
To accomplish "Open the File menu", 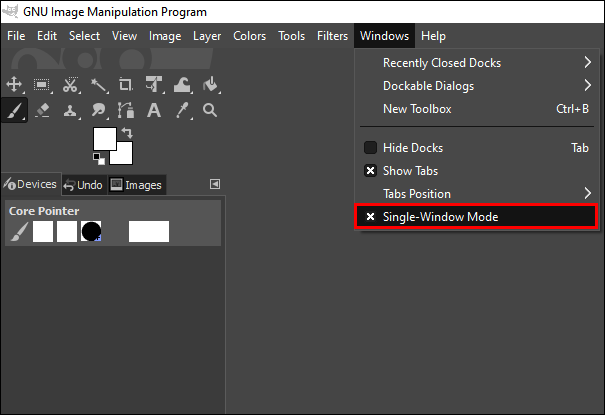I will coord(16,36).
